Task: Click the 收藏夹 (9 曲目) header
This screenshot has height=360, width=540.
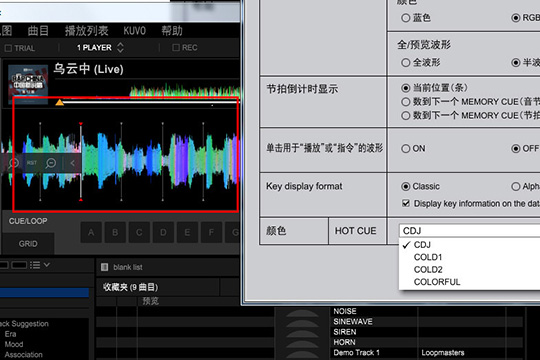Action: click(x=130, y=287)
